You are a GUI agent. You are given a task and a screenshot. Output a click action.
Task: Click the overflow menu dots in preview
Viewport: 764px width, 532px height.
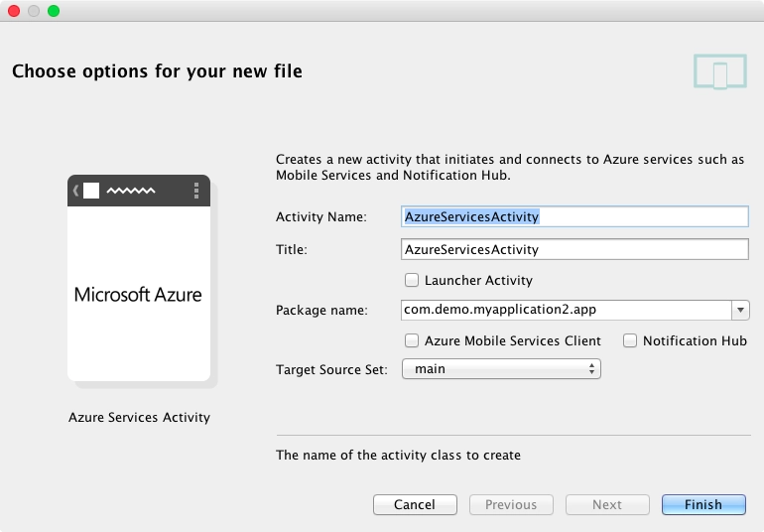(x=196, y=191)
